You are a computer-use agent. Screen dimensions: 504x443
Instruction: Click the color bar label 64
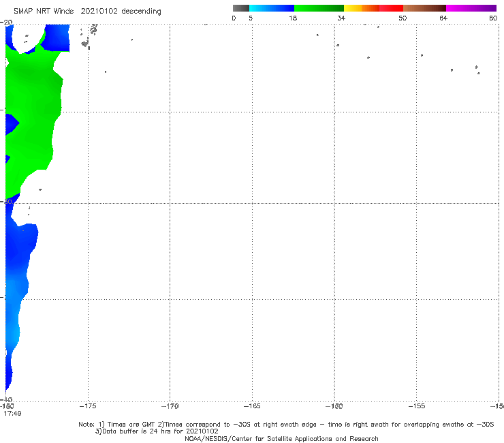click(443, 18)
